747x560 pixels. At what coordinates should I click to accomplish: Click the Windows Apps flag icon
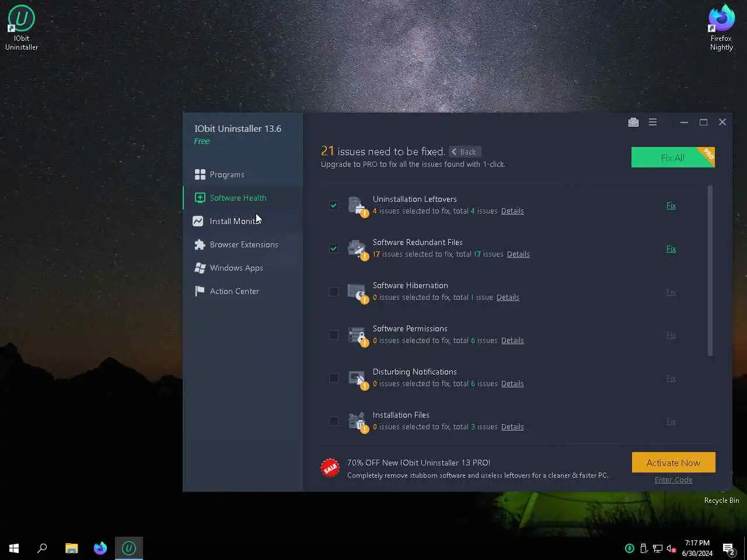coord(200,268)
